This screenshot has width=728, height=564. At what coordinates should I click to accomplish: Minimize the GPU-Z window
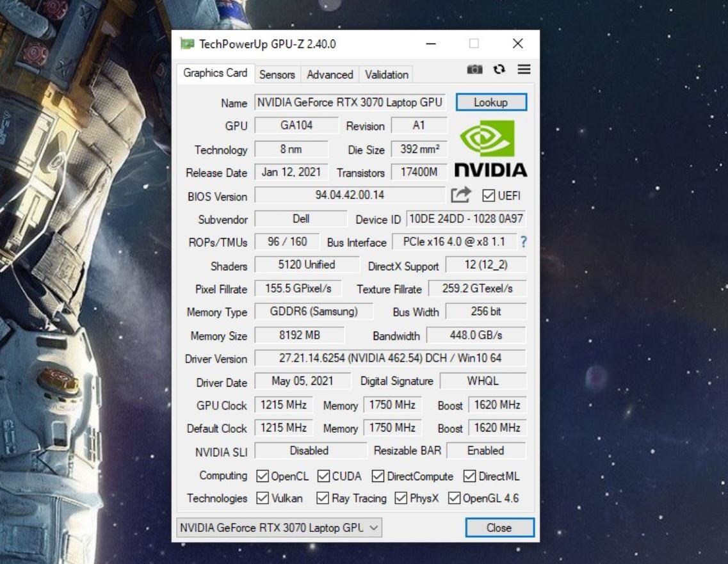[x=431, y=44]
